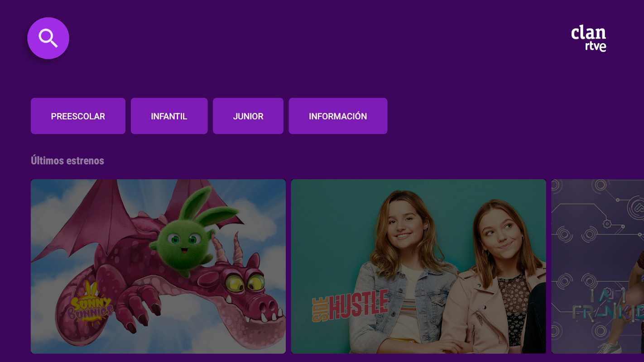Click the Últimos estrenos heading
The image size is (644, 362).
click(67, 161)
